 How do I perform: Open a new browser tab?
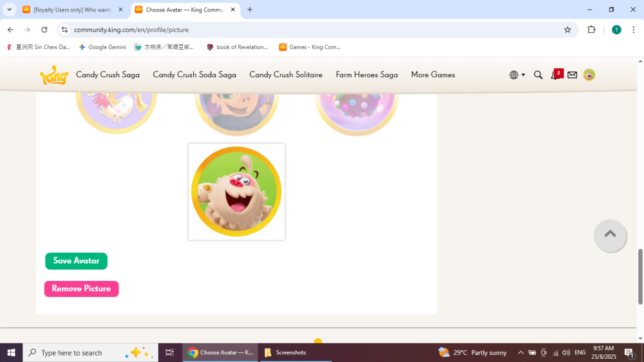(x=250, y=10)
